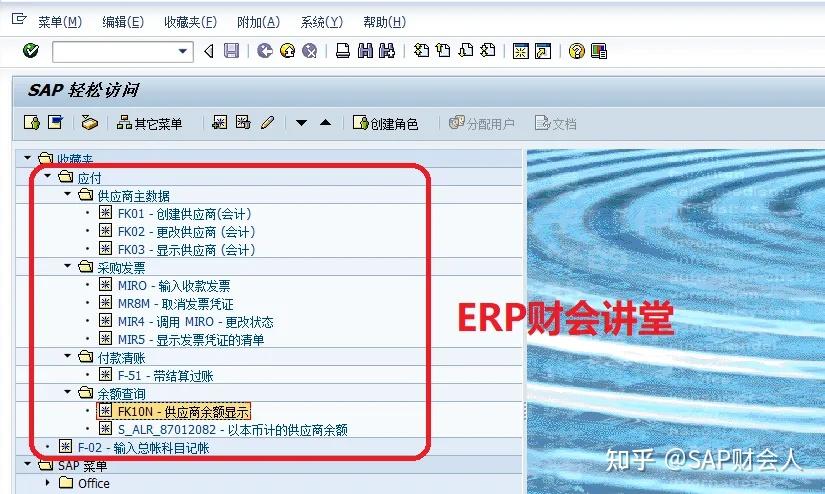Click the yellow Exit icon

click(x=287, y=51)
